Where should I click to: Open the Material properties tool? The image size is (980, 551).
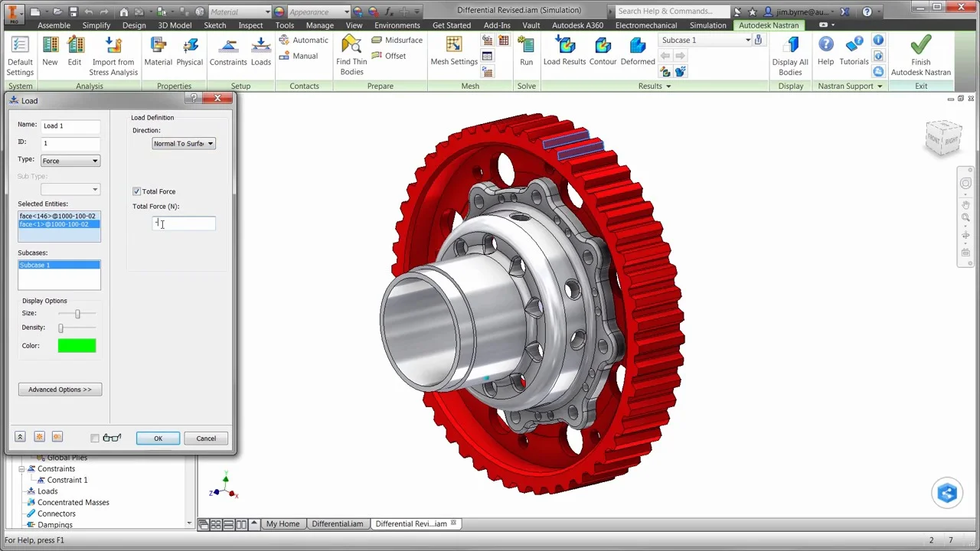tap(158, 52)
